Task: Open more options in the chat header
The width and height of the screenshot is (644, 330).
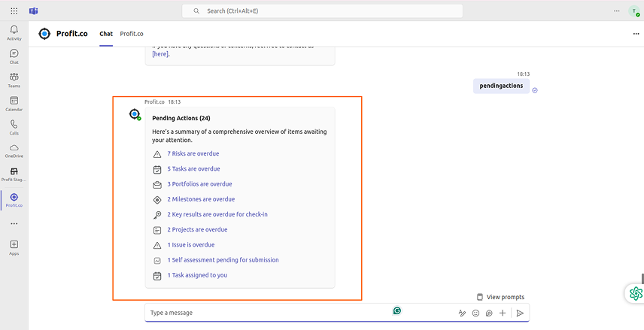Action: pos(636,34)
